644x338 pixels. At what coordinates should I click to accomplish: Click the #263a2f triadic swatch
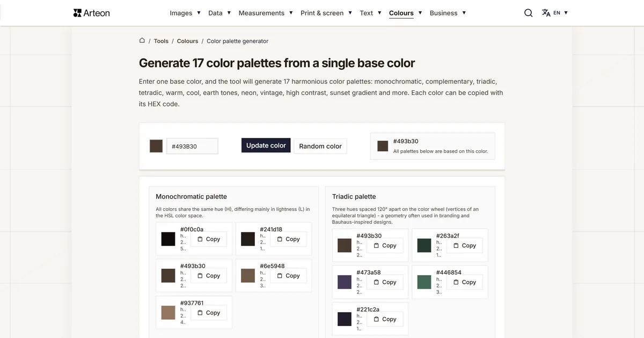tap(424, 246)
